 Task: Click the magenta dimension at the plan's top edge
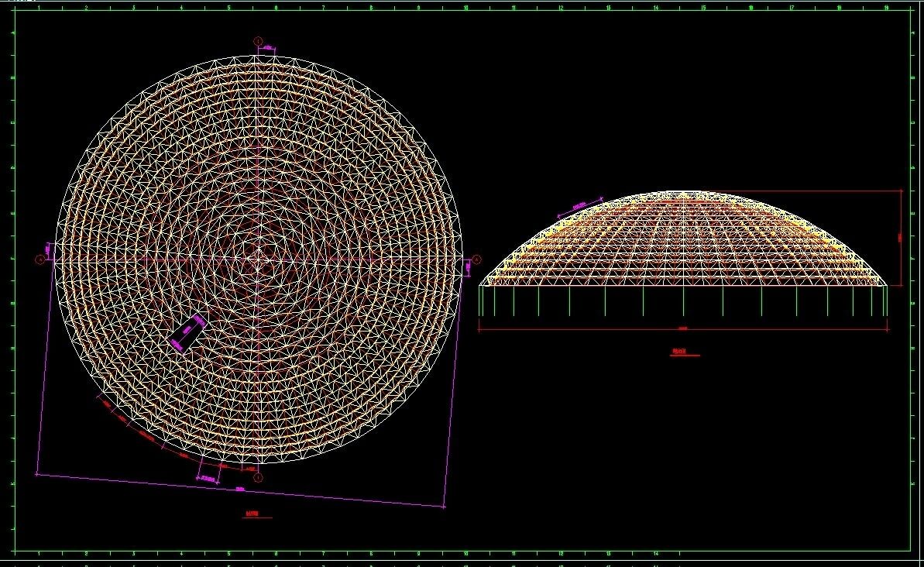tap(267, 49)
